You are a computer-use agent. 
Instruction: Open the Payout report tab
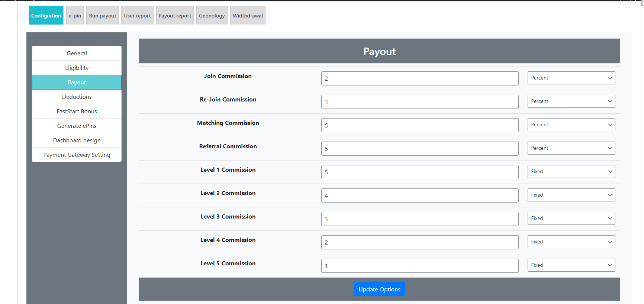[x=175, y=16]
